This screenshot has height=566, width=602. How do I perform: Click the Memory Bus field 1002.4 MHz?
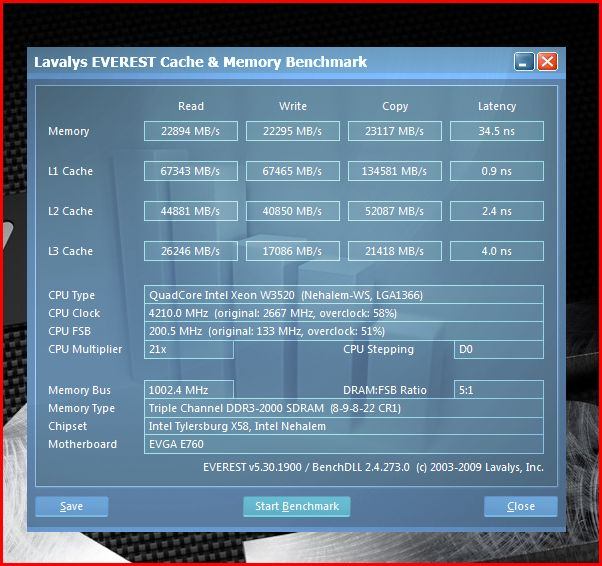(189, 390)
